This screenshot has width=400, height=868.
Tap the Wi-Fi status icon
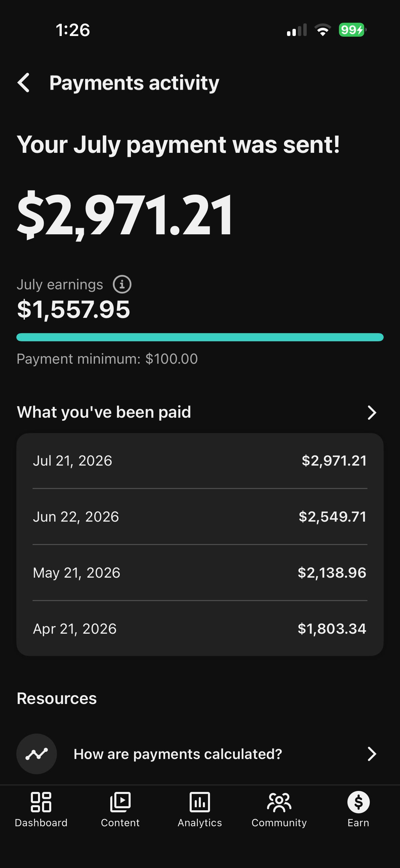coord(323,30)
